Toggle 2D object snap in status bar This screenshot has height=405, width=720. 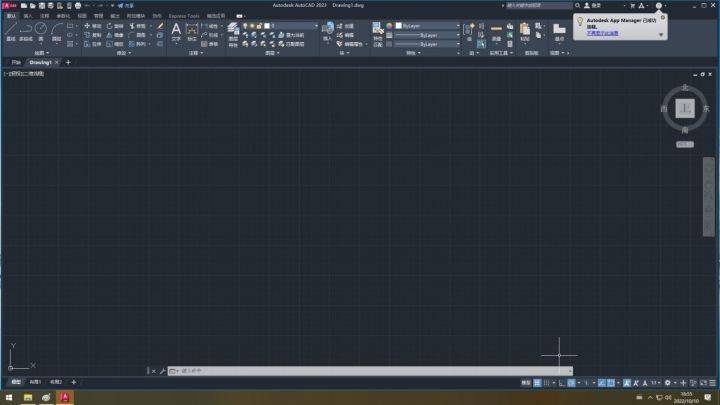[x=611, y=382]
